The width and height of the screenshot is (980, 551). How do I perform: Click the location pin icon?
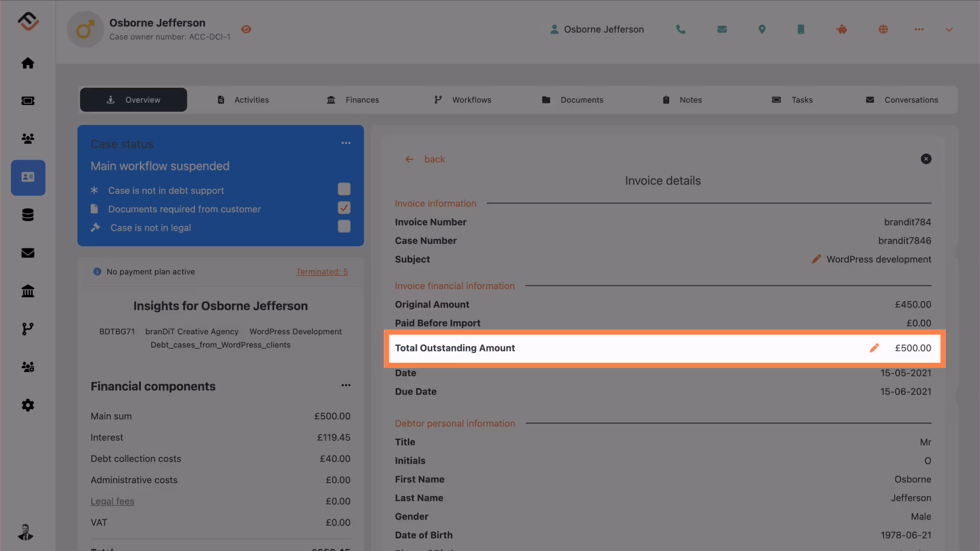coord(762,30)
